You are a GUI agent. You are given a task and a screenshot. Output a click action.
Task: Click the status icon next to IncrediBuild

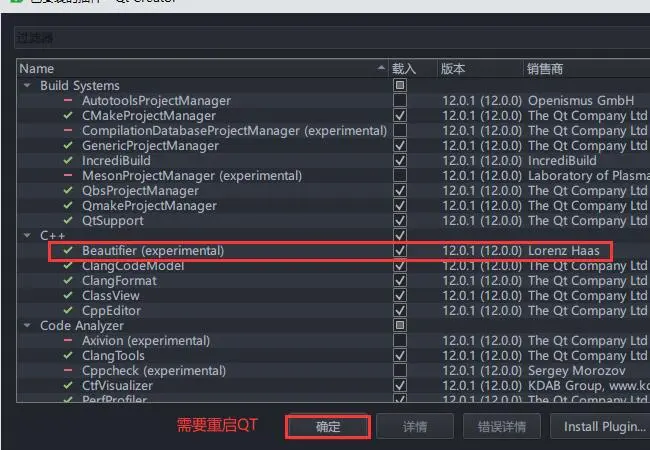(x=68, y=161)
